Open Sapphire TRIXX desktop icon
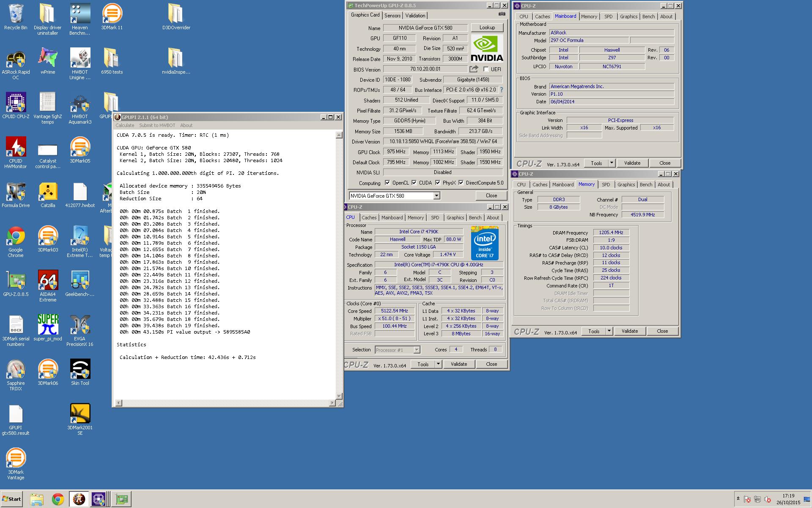 16,375
